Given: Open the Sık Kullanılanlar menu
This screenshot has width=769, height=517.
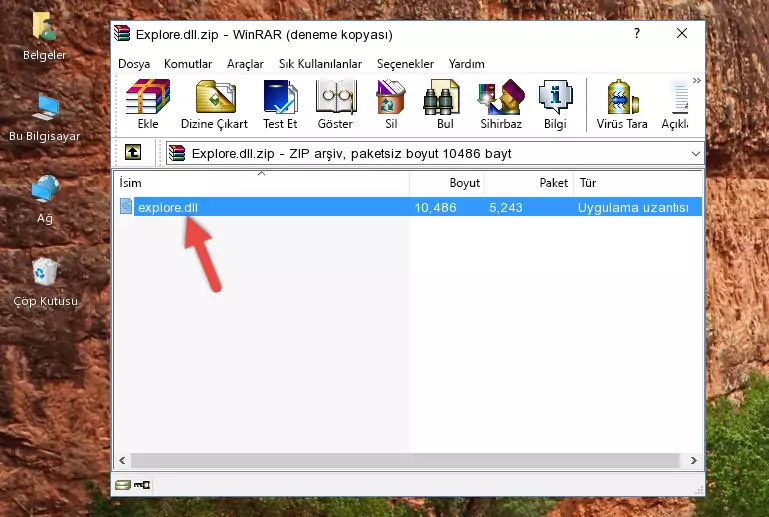Looking at the screenshot, I should click(x=320, y=64).
